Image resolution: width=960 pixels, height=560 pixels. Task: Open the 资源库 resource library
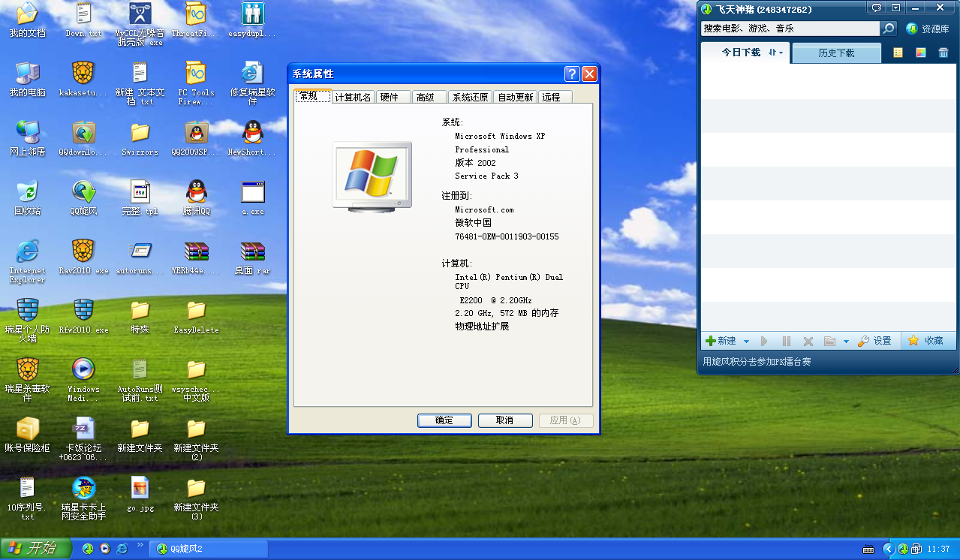(928, 29)
